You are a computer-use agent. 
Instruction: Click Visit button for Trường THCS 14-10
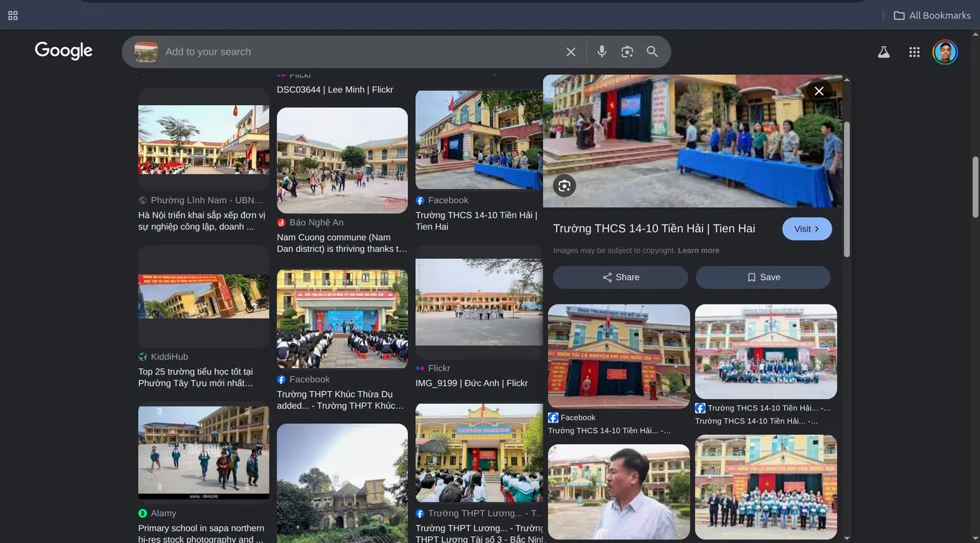807,229
